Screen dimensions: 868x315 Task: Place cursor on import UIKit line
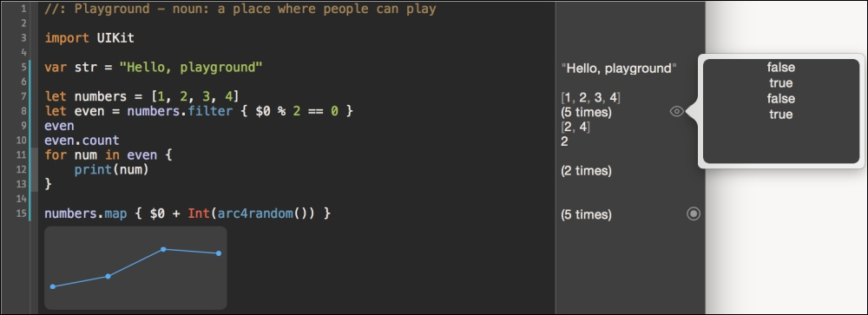point(89,38)
